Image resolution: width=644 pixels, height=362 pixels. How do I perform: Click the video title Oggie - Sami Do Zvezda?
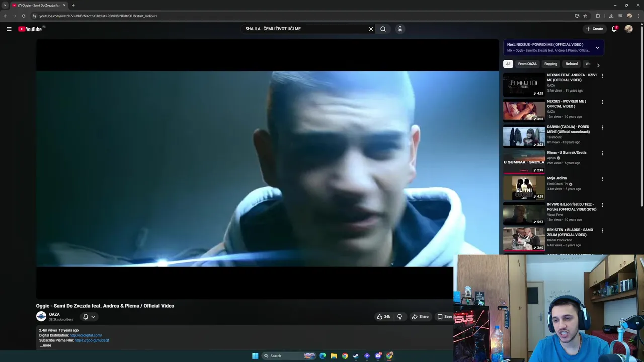(105, 306)
